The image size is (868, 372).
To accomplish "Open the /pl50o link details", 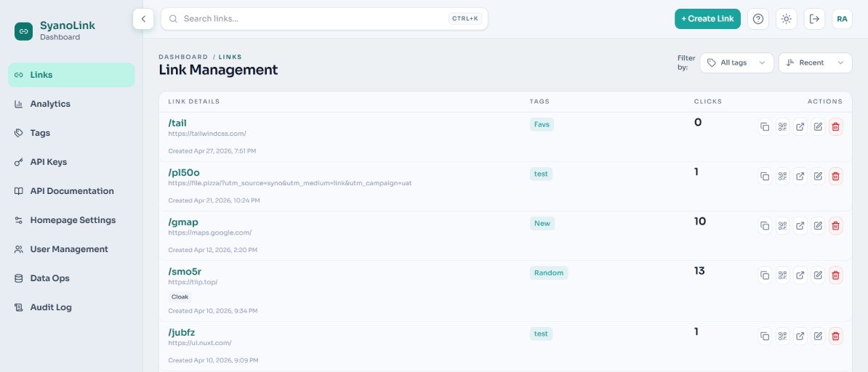I will 184,173.
